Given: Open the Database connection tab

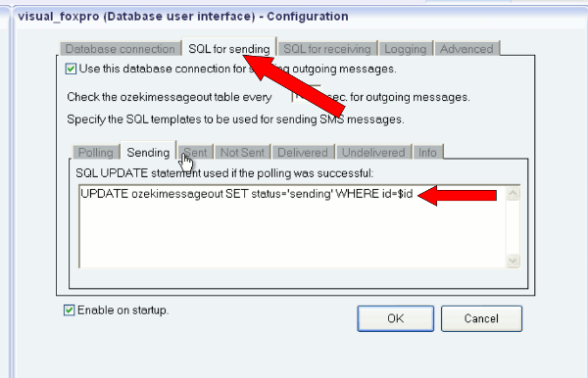Looking at the screenshot, I should (x=120, y=49).
